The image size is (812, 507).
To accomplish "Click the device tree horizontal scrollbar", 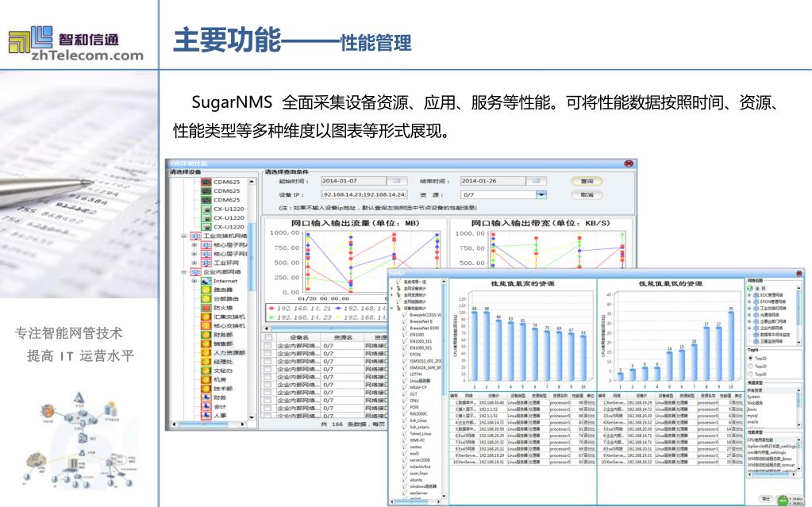I will pos(208,424).
